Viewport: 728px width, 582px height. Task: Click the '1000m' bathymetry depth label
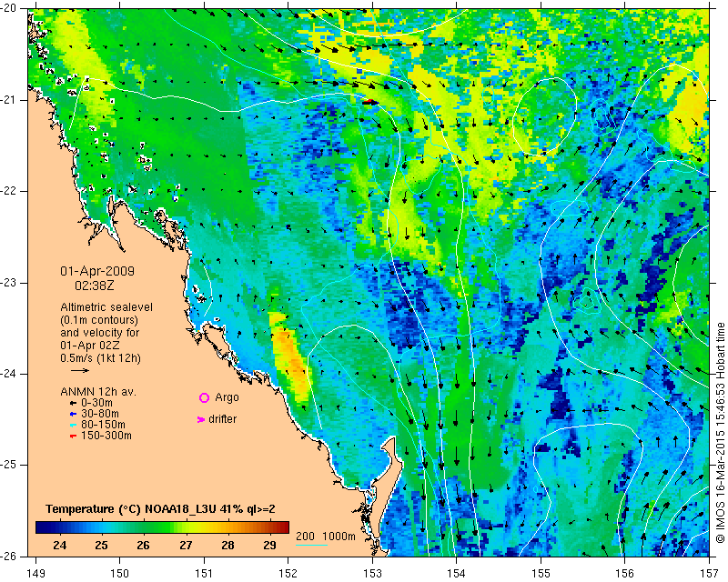(x=339, y=536)
